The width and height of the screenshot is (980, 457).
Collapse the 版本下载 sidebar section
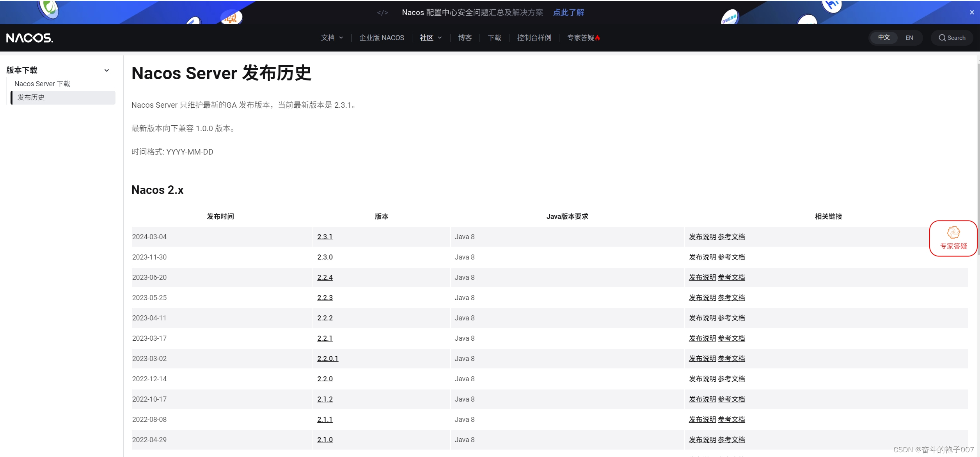[x=107, y=70]
